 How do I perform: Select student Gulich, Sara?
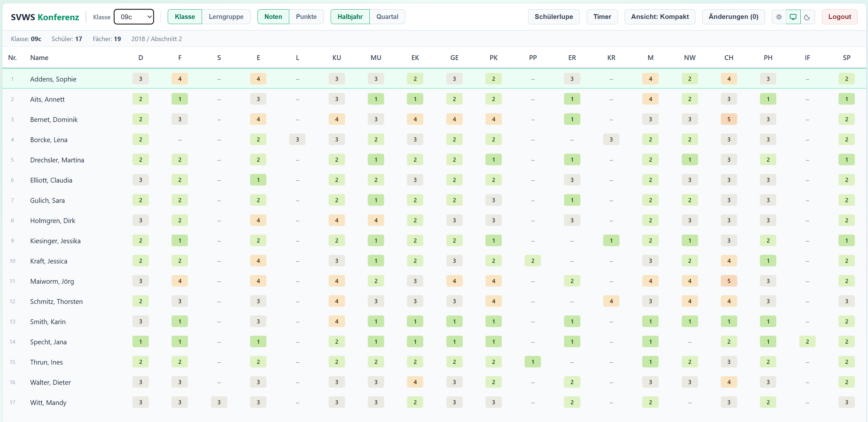click(47, 200)
